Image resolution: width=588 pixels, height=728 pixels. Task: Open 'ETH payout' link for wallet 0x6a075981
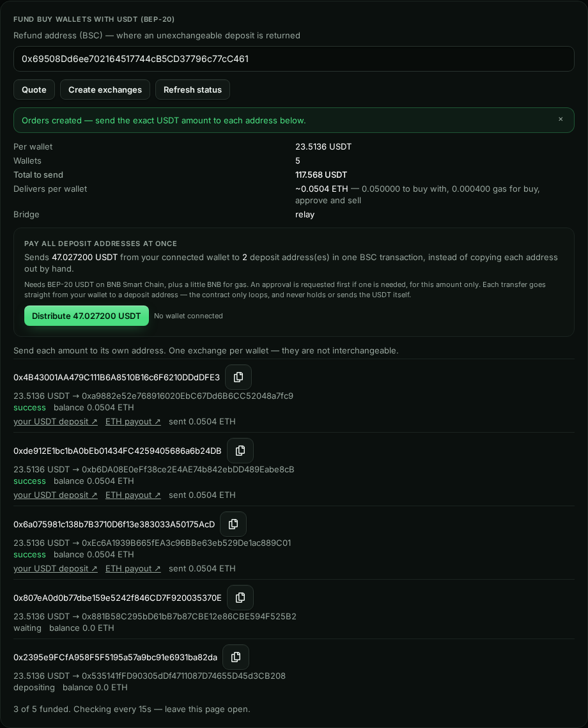pos(133,568)
